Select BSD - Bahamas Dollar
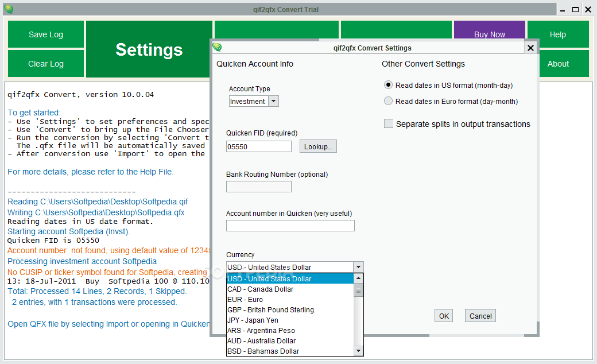 tap(290, 351)
